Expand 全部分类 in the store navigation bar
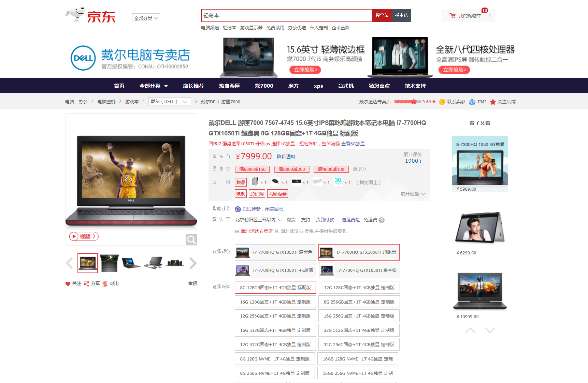The height and width of the screenshot is (383, 588). pyautogui.click(x=154, y=86)
